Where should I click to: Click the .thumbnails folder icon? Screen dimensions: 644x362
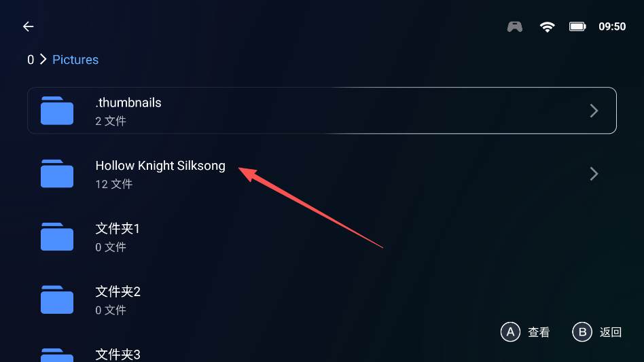[57, 111]
